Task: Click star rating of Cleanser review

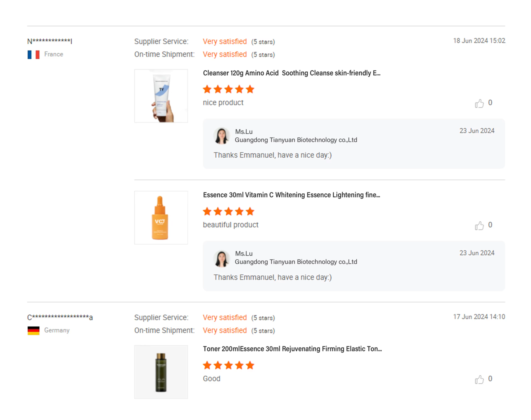Action: 228,89
